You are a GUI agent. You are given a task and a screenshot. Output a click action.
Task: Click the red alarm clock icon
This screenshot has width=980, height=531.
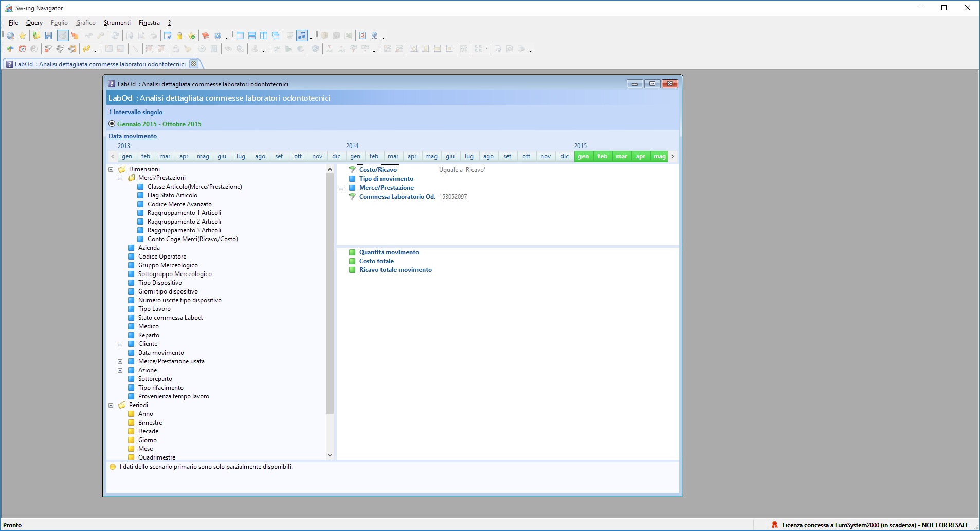pos(22,49)
